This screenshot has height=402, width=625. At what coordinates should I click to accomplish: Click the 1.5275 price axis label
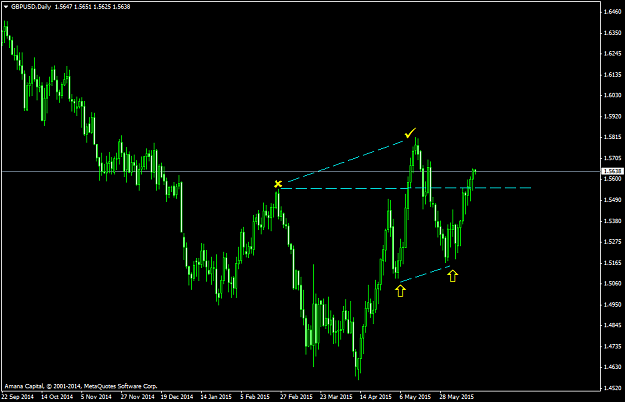(x=612, y=241)
